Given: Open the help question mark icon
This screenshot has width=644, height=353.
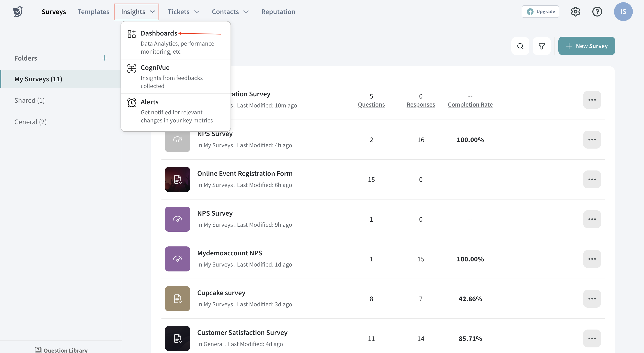Looking at the screenshot, I should (597, 11).
